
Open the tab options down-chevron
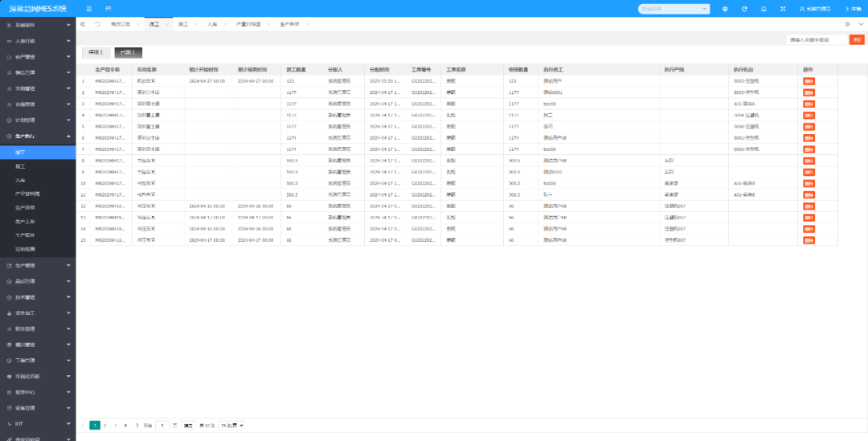pyautogui.click(x=861, y=24)
